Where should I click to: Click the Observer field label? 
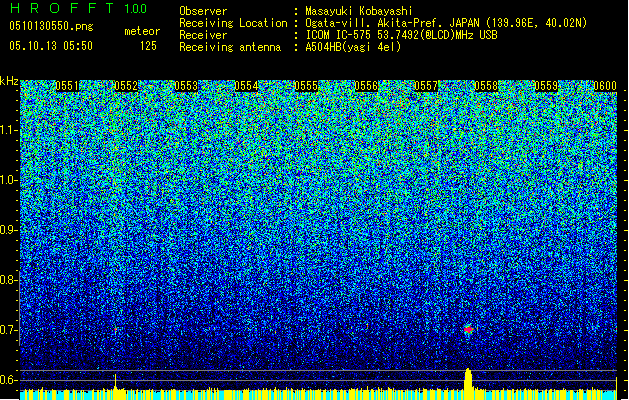pyautogui.click(x=203, y=11)
